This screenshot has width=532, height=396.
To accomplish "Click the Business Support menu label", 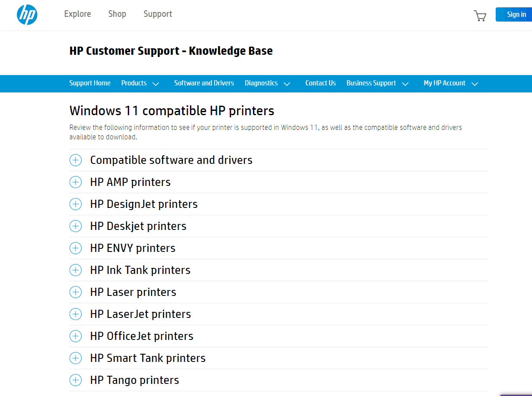I will click(x=371, y=83).
